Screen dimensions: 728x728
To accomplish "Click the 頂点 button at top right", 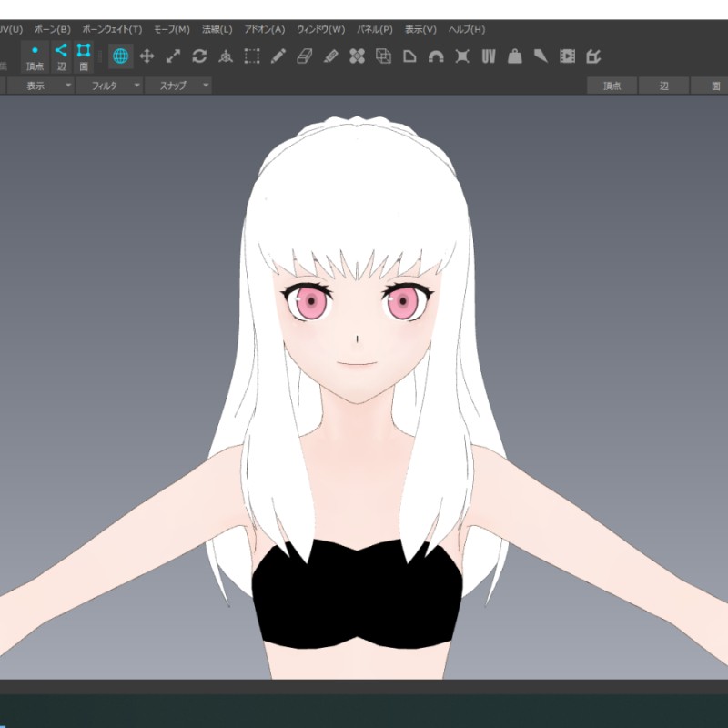I will coord(612,86).
